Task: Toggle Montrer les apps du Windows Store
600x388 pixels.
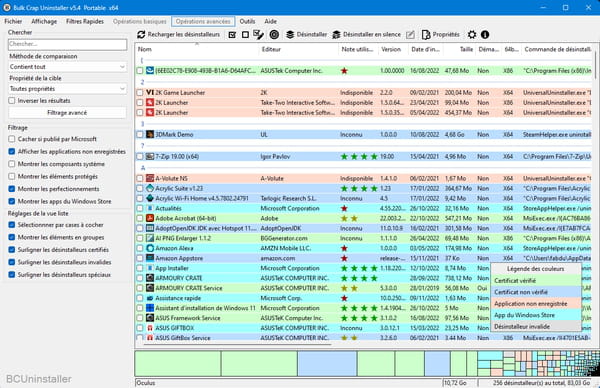Action: 12,201
